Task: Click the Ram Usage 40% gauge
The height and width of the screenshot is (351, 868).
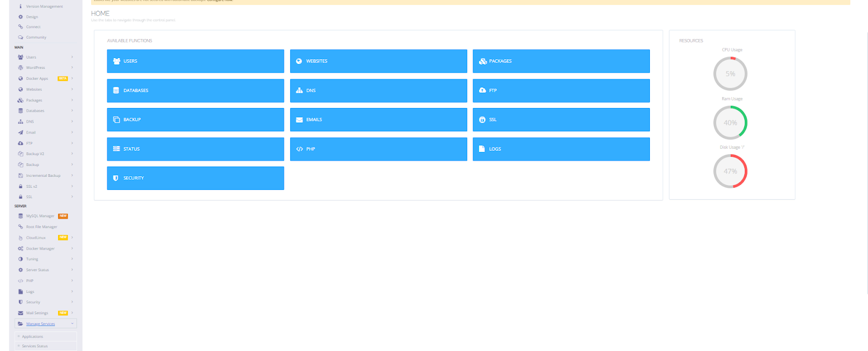Action: coord(730,123)
